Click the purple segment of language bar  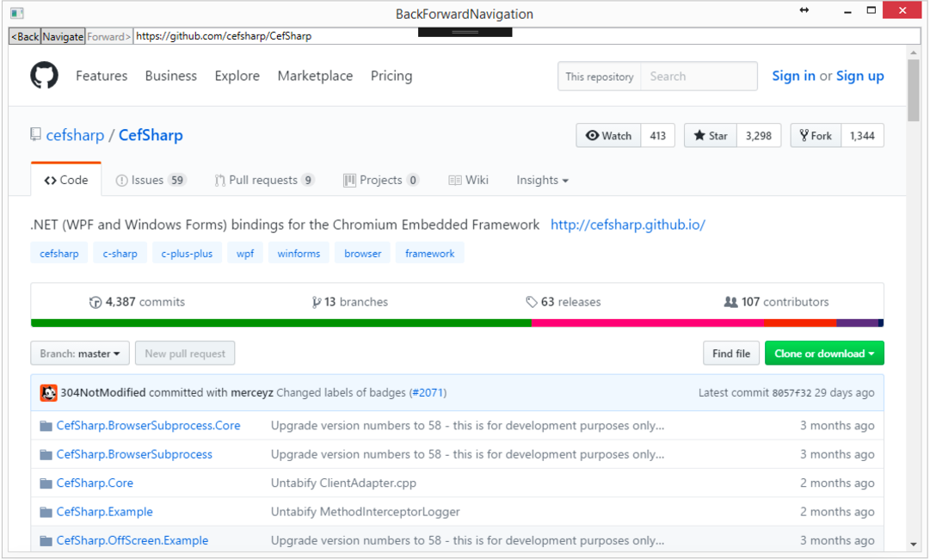(x=857, y=323)
